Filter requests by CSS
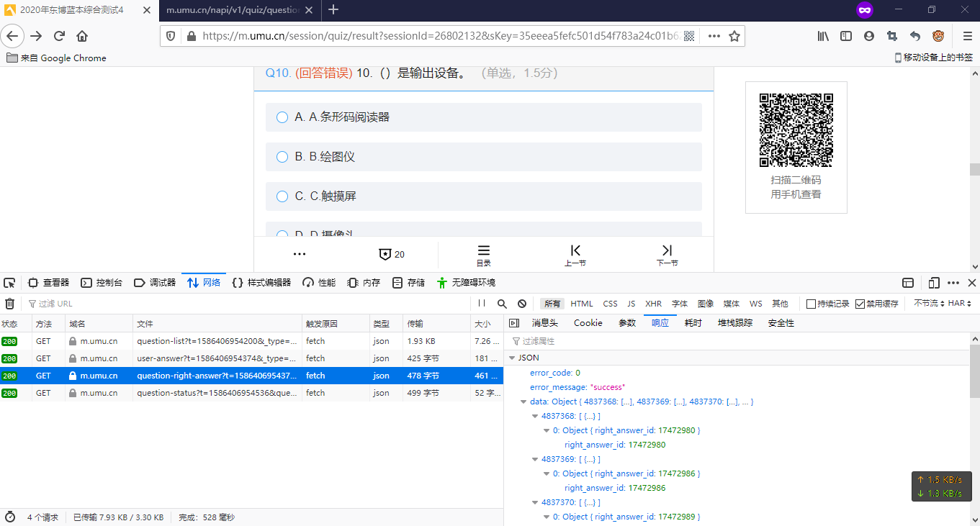 [x=610, y=304]
